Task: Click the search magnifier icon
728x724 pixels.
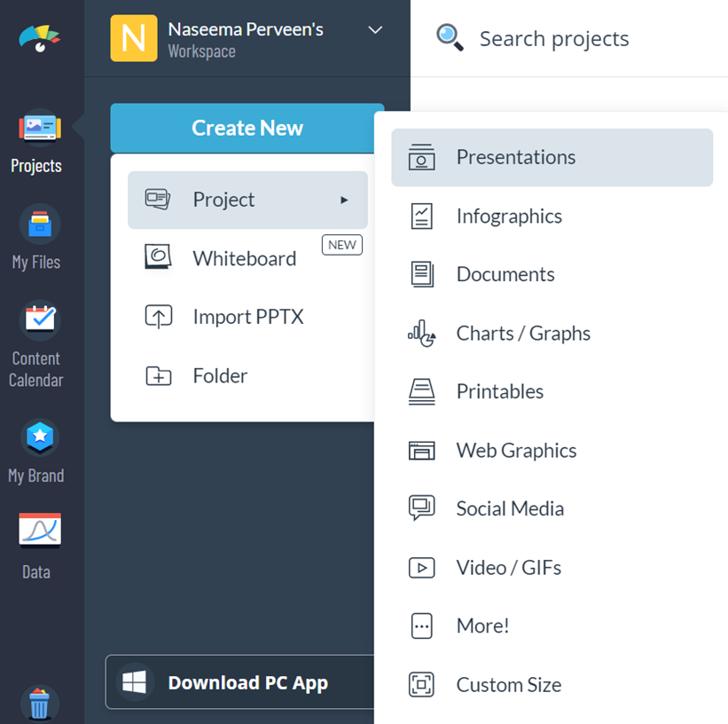Action: coord(450,37)
